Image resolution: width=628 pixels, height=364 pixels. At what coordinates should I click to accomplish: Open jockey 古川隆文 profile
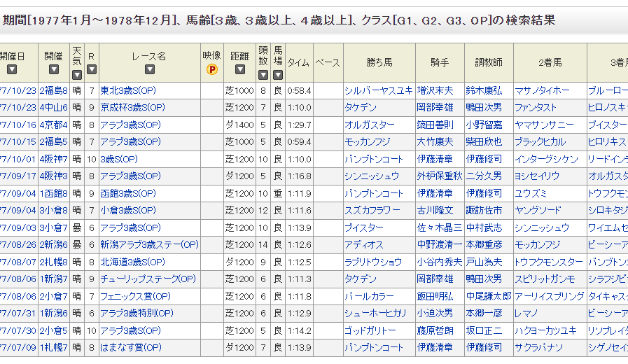pyautogui.click(x=435, y=211)
